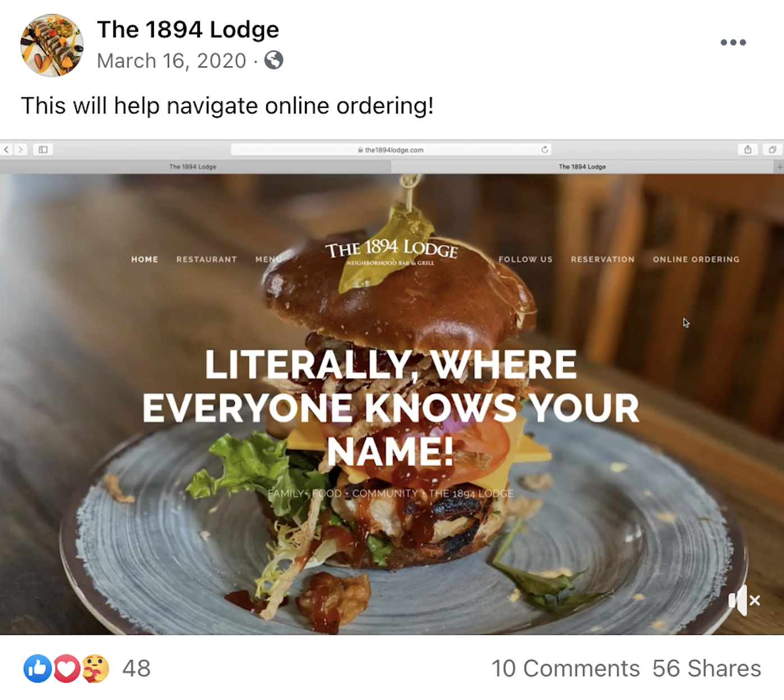This screenshot has width=784, height=700.
Task: Click the Like reaction icon
Action: [38, 669]
